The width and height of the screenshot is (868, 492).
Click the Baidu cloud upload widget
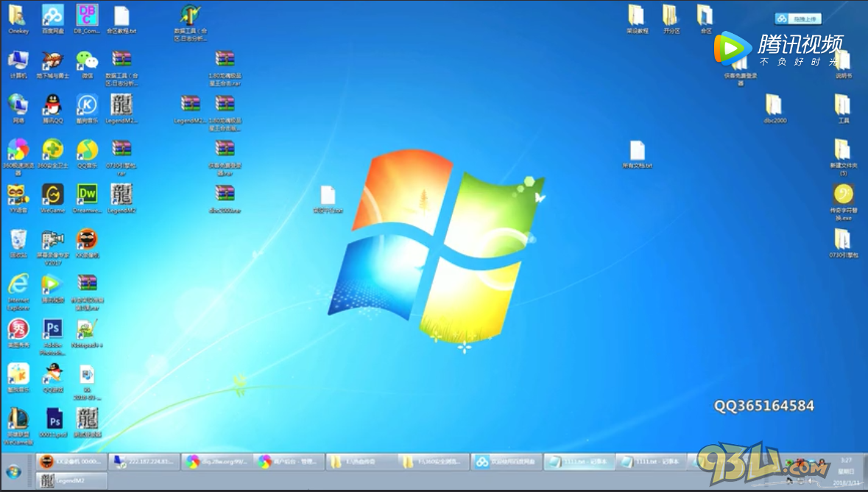tap(798, 19)
